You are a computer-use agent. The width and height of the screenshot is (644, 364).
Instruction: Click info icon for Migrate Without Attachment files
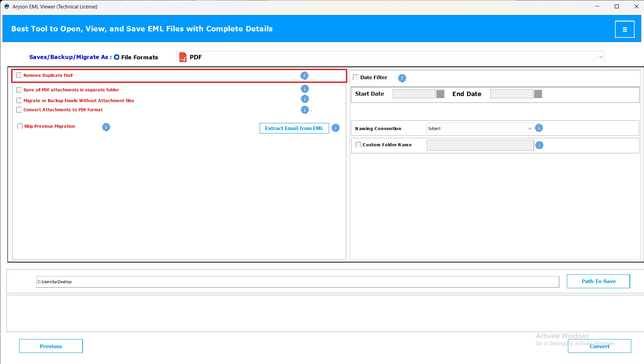pyautogui.click(x=304, y=99)
